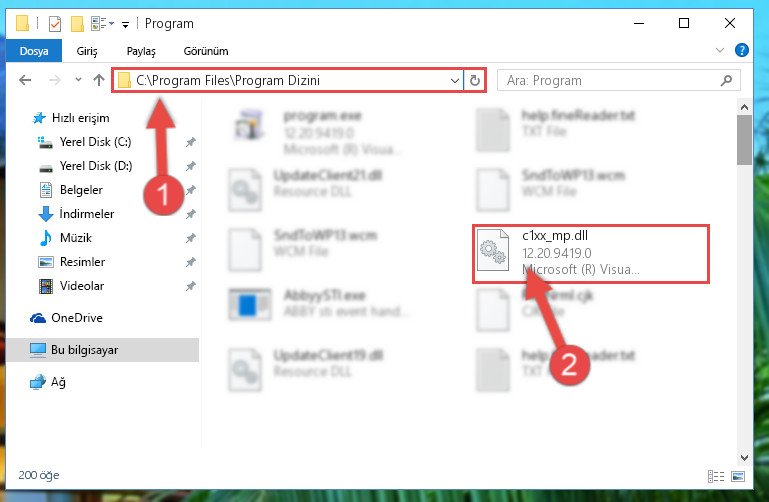Expand the address bar history dropdown
This screenshot has width=769, height=502.
pyautogui.click(x=455, y=80)
